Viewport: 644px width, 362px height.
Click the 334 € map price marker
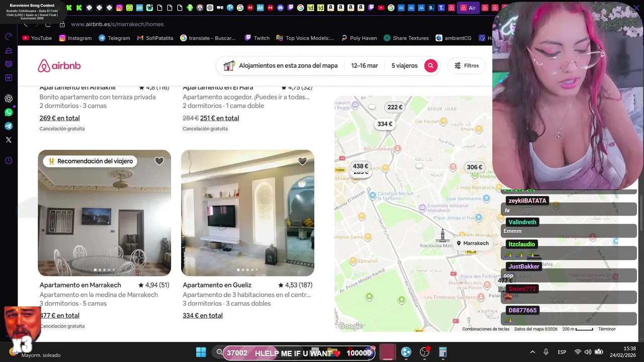click(x=385, y=124)
